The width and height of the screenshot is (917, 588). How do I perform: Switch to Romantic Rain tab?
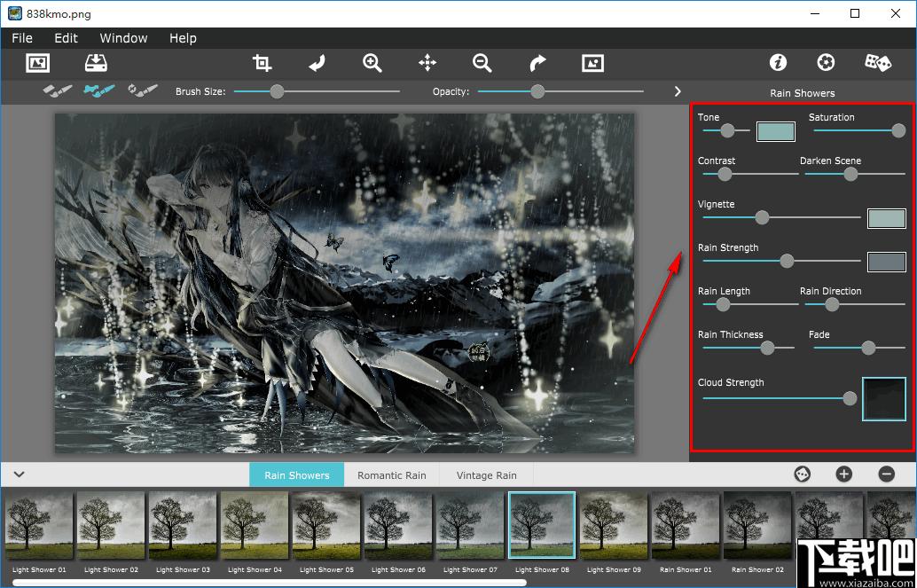click(392, 475)
